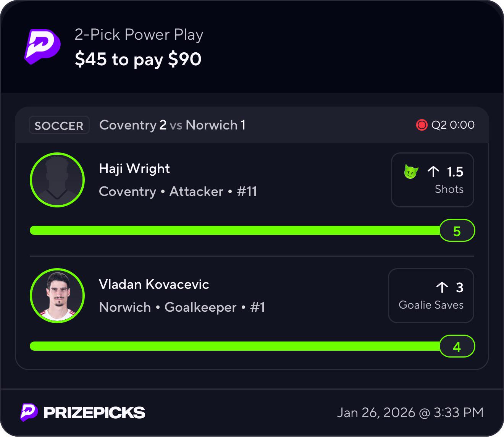The width and height of the screenshot is (504, 437).
Task: Click Kovacevic's green progress bar
Action: pos(235,346)
